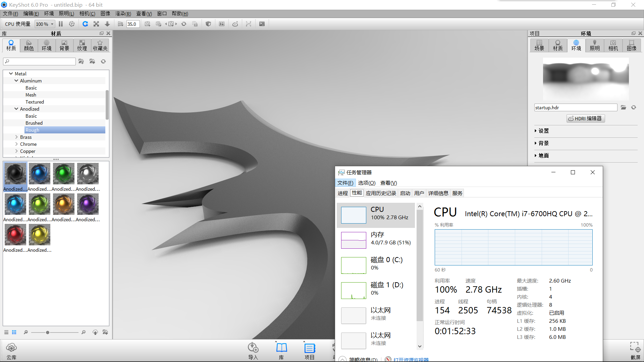The width and height of the screenshot is (644, 362).
Task: Expand the Brass material folder
Action: coord(16,137)
